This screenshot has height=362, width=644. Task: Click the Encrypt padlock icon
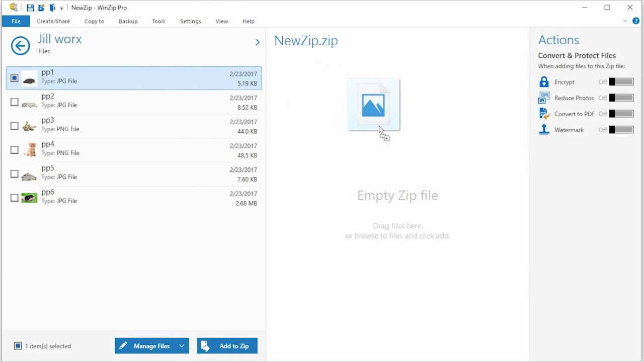[x=544, y=82]
